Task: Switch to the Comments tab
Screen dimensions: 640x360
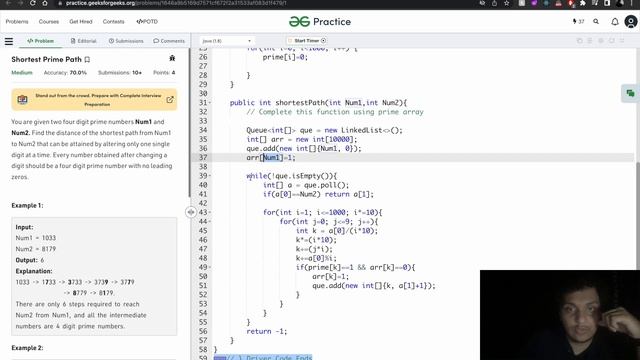Action: (x=169, y=41)
